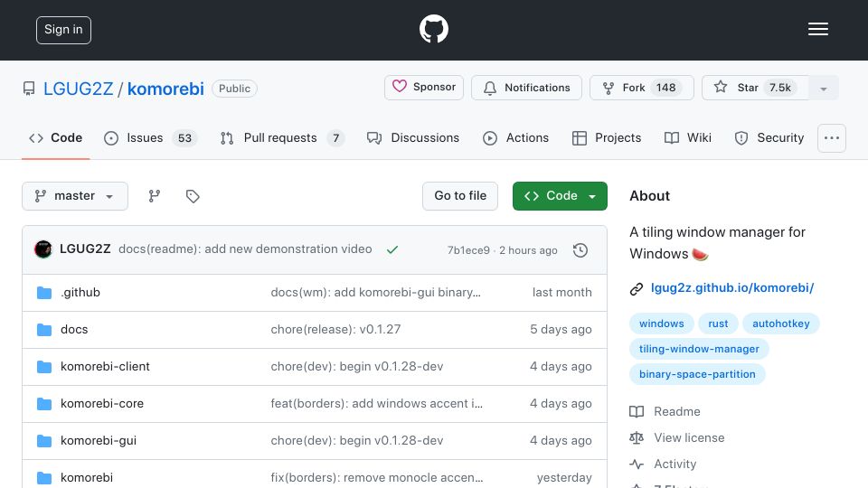Screen dimensions: 868x488
Task: Open the Activity sidebar link
Action: tap(675, 465)
